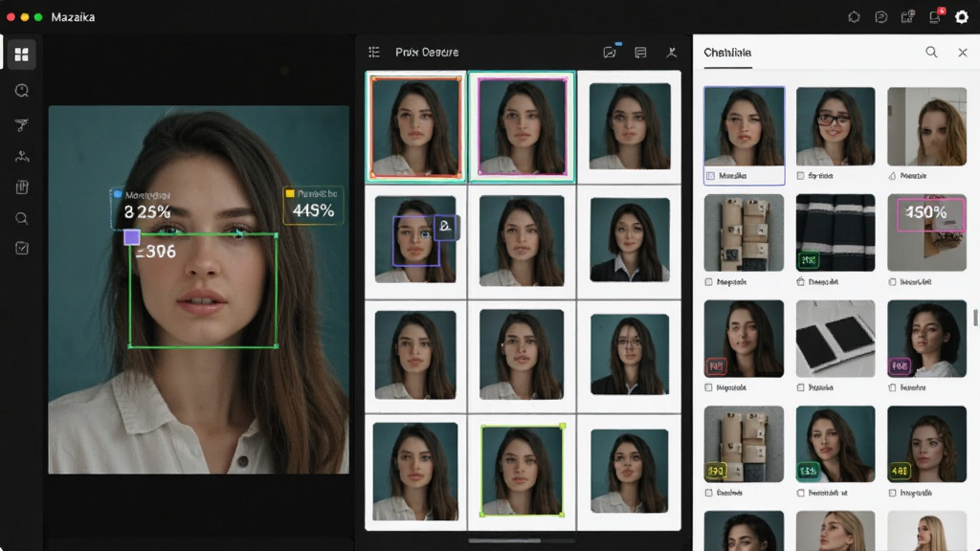Click the round lens icon below the grid icon

pos(22,91)
